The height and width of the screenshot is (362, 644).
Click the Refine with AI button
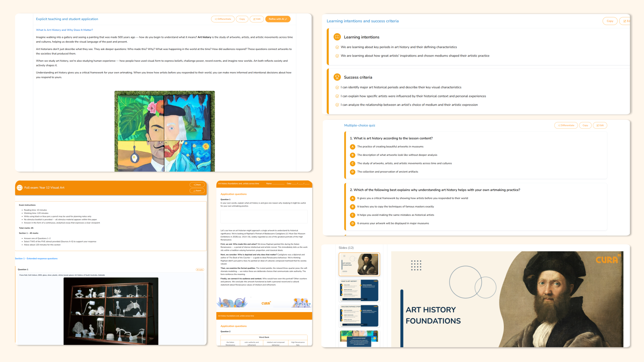coord(278,19)
